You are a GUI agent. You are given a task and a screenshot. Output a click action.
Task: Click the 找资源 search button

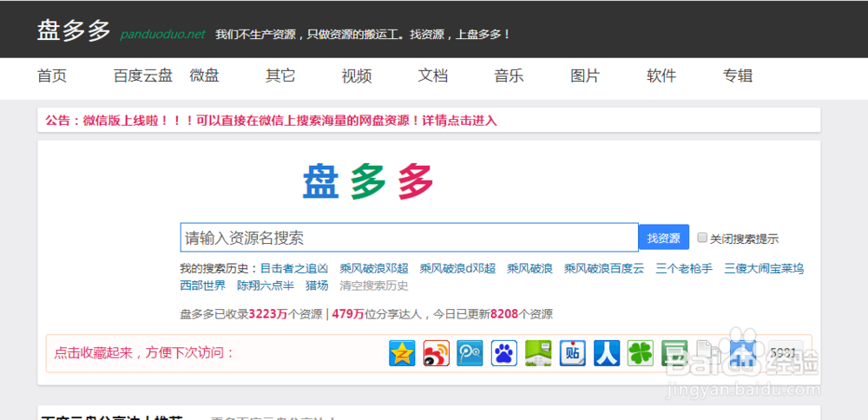[664, 238]
